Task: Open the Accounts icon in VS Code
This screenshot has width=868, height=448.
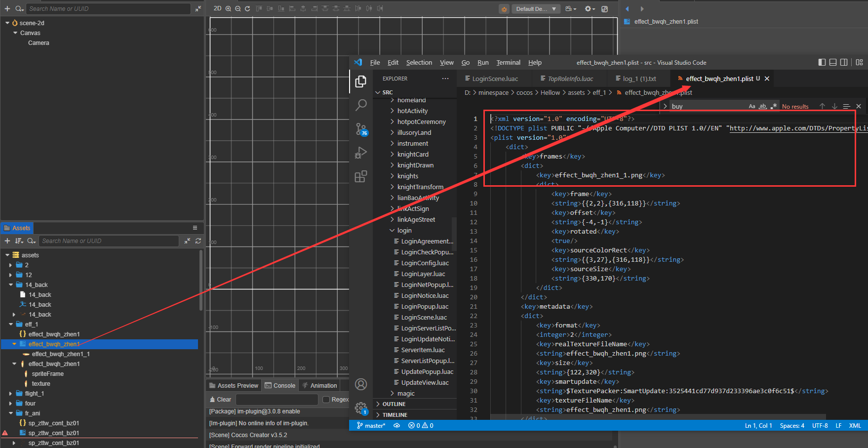Action: pyautogui.click(x=361, y=384)
